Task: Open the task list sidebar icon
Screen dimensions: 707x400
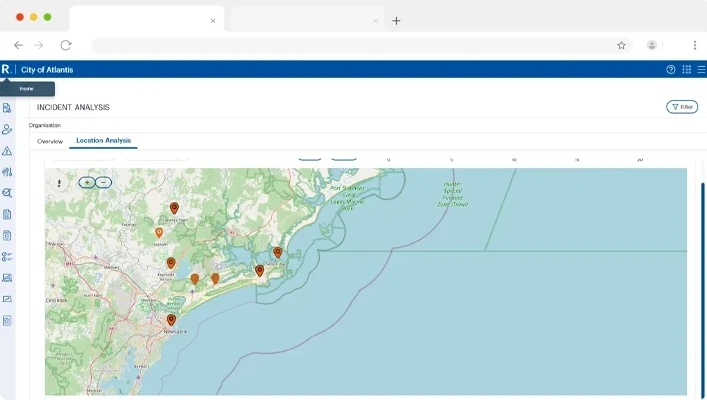Action: pos(7,257)
